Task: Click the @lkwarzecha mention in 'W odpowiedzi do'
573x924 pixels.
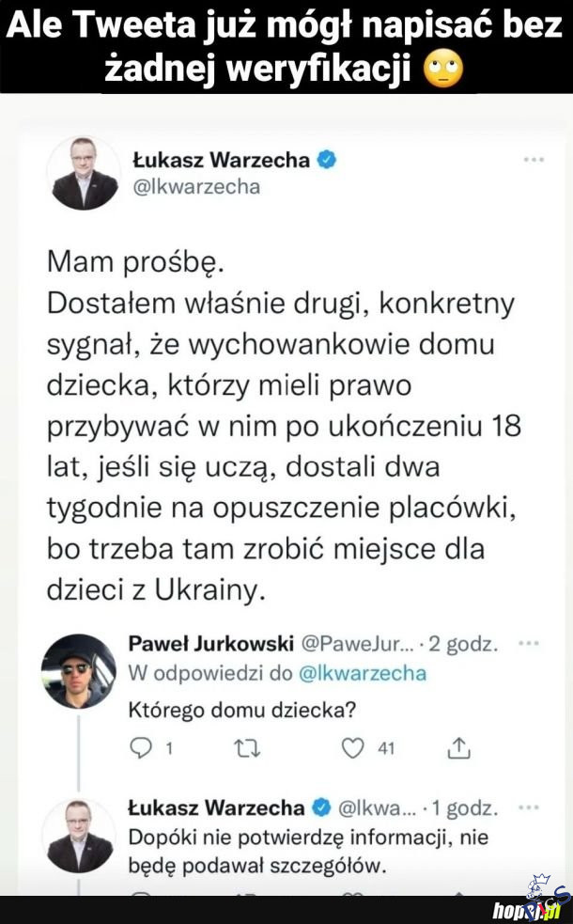Action: click(363, 673)
